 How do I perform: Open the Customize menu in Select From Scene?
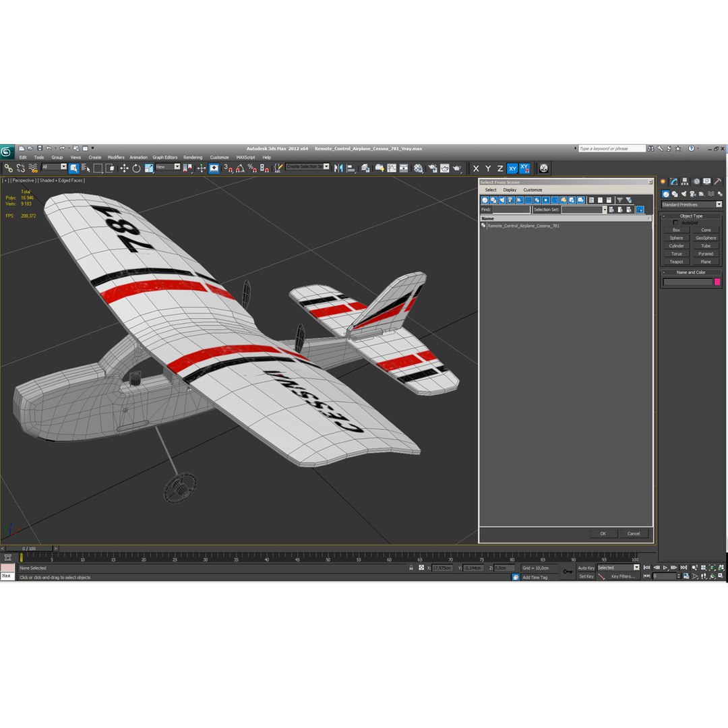[533, 190]
